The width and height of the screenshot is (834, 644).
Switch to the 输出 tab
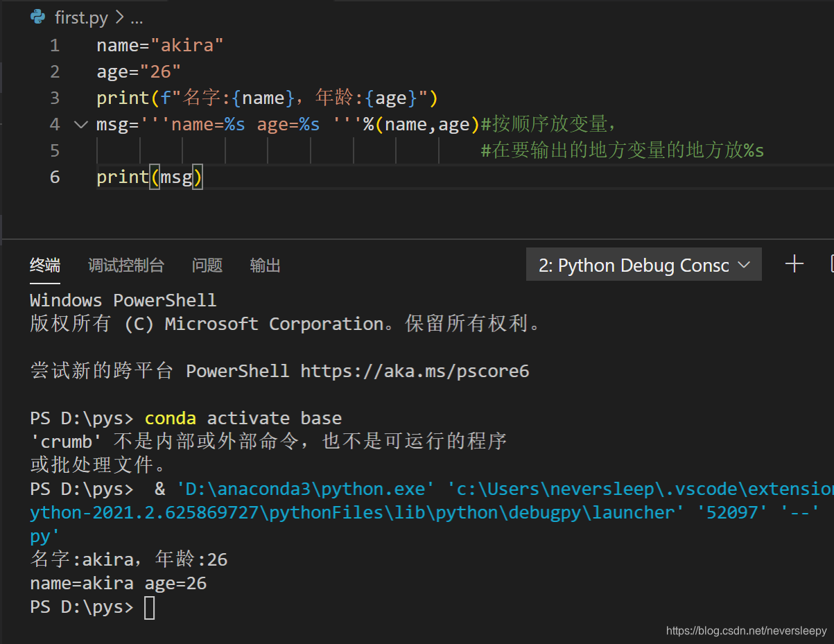pos(265,265)
